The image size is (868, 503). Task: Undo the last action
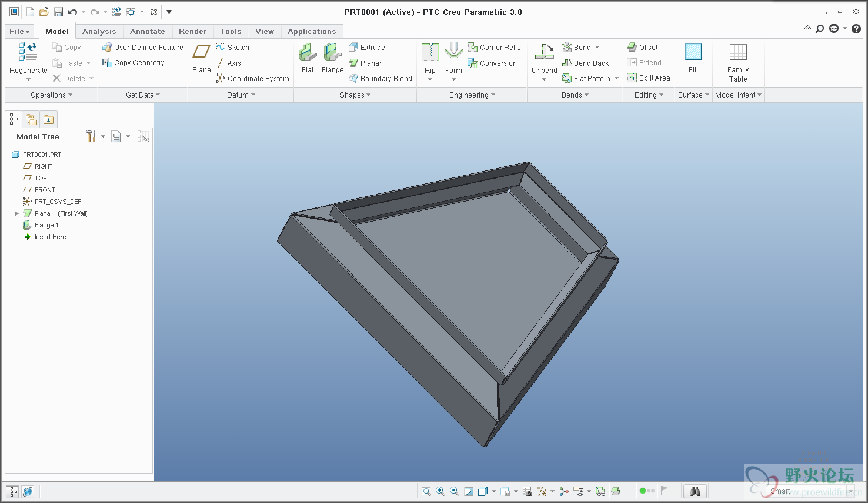tap(72, 12)
